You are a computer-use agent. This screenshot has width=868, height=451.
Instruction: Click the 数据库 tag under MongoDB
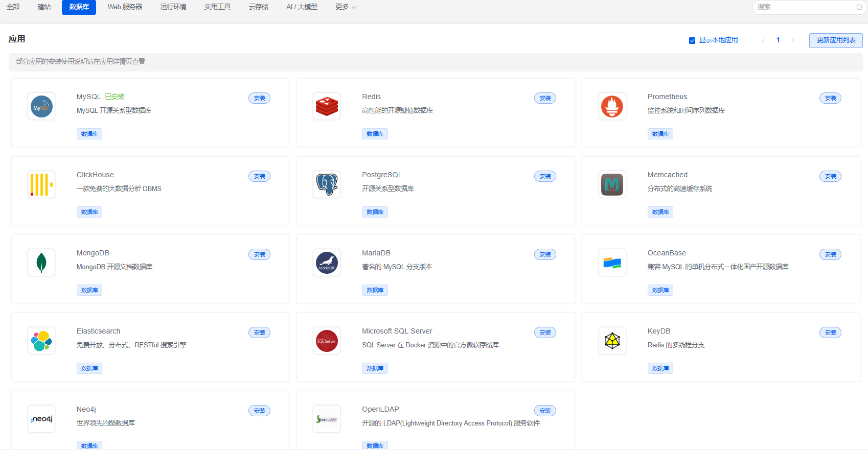click(x=89, y=290)
